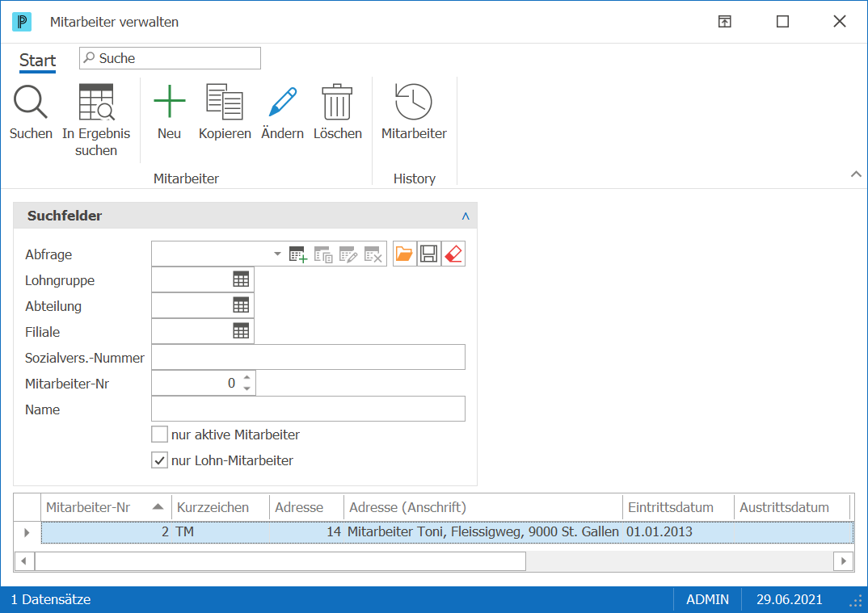The width and height of the screenshot is (868, 613).
Task: Click the Kurzzeichen column header
Action: (221, 507)
